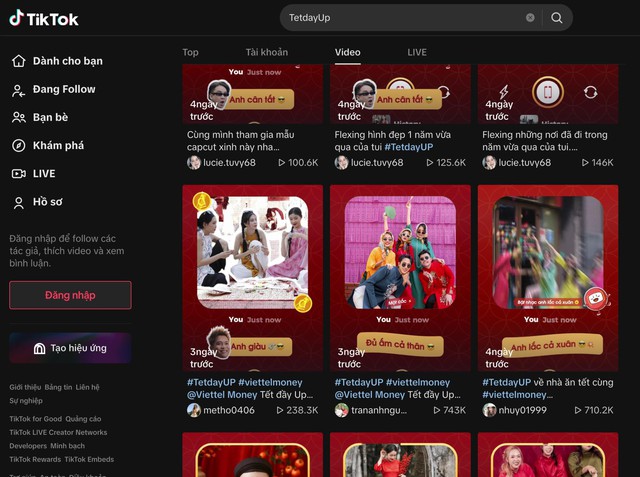This screenshot has height=477, width=640.
Task: Click @Viettel Money mention in trananhngu caption
Action: [369, 395]
